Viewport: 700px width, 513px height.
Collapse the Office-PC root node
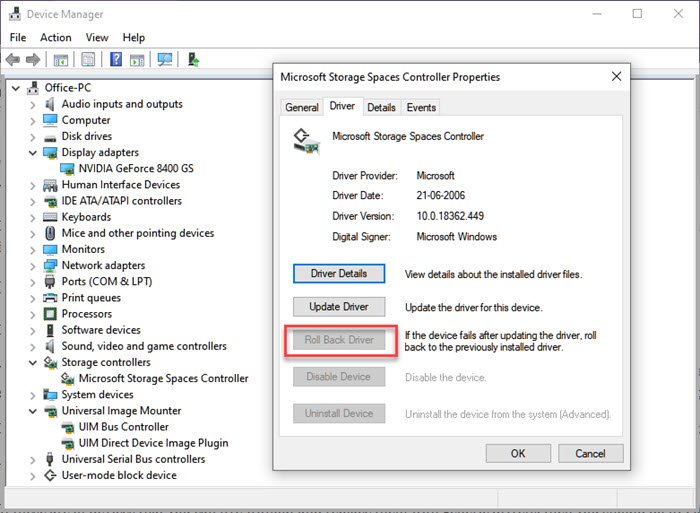tap(16, 88)
